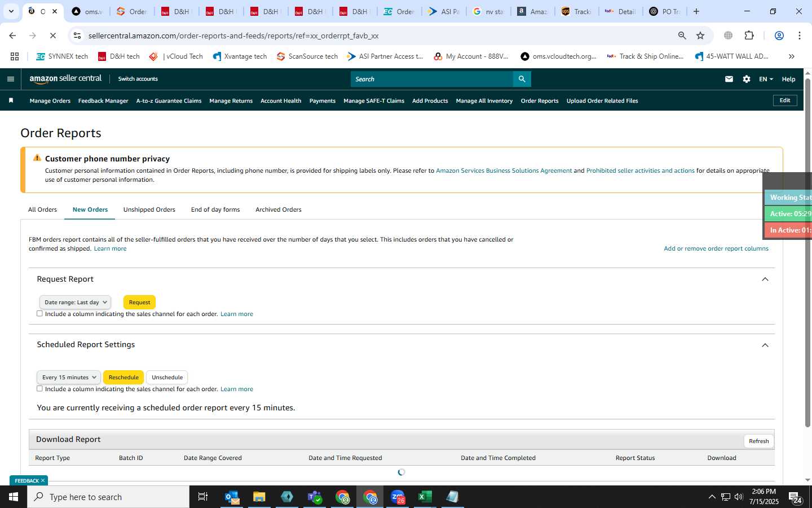Click the Unschedule button
This screenshot has height=508, width=812.
(x=167, y=377)
